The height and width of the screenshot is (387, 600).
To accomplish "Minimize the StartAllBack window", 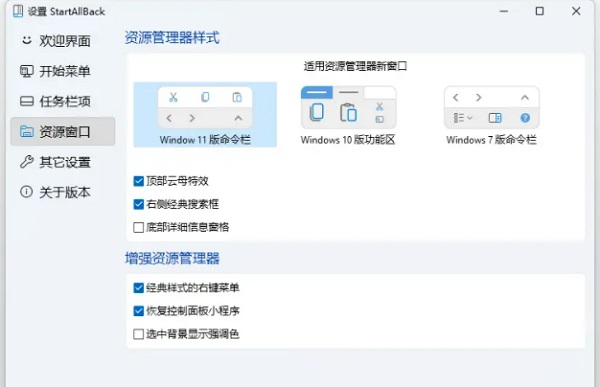I will 504,11.
